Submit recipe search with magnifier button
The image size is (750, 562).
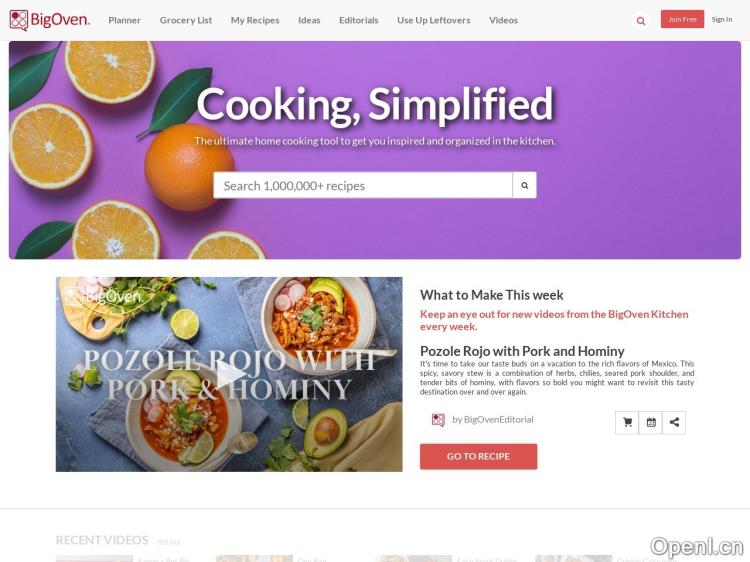[x=524, y=185]
